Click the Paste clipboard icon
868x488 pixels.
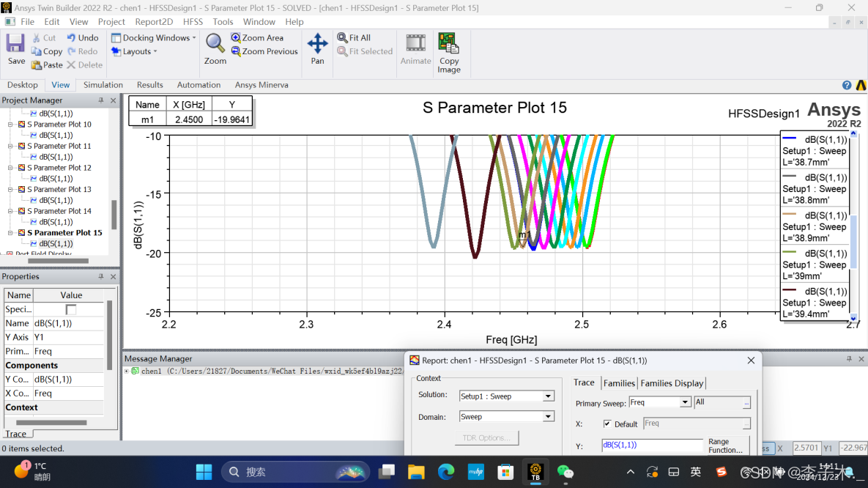click(37, 64)
